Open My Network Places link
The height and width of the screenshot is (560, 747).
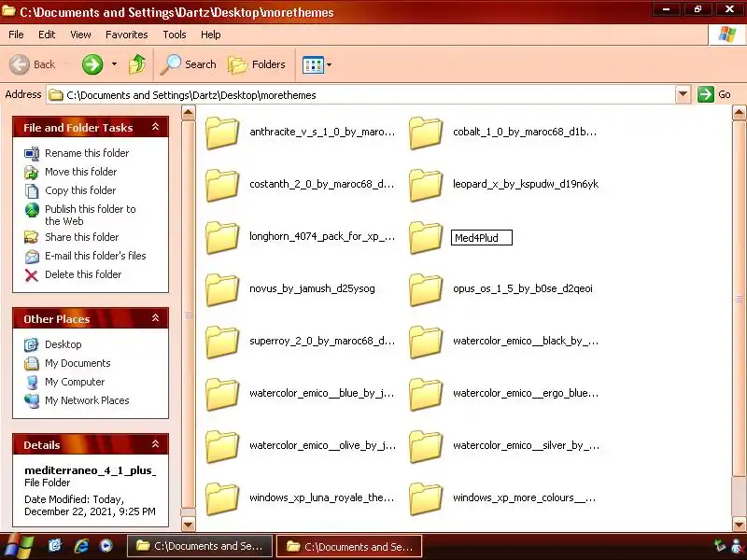coord(87,400)
